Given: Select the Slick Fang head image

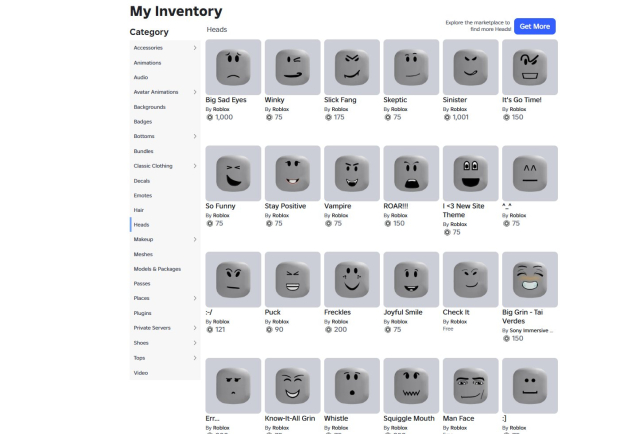Looking at the screenshot, I should tap(352, 67).
